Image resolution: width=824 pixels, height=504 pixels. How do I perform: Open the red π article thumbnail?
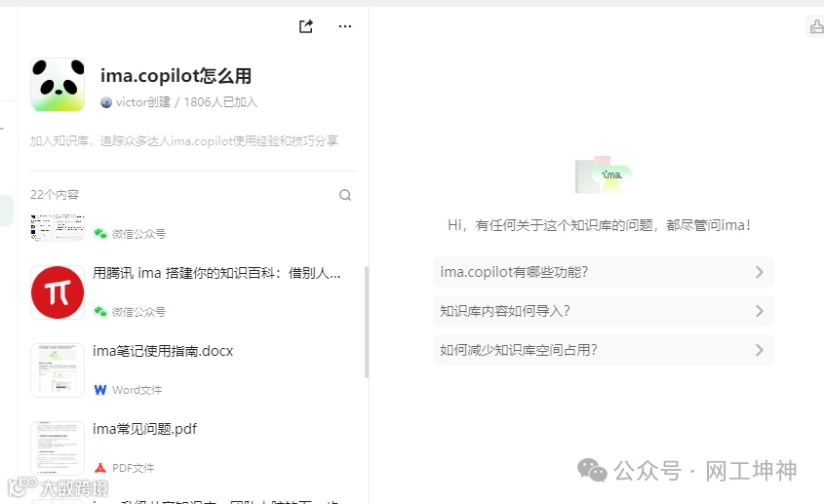point(58,292)
